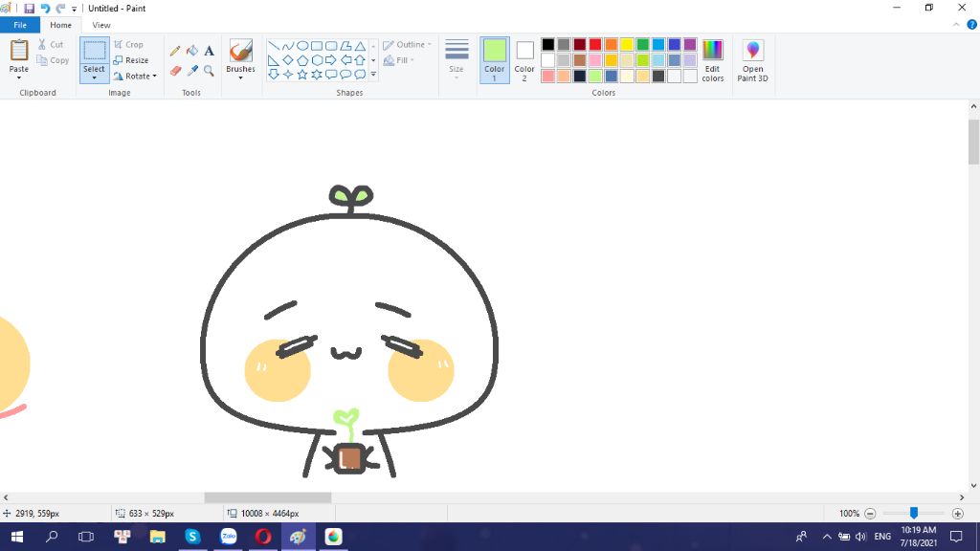
Task: Choose the Diamond shape
Action: coord(287,60)
